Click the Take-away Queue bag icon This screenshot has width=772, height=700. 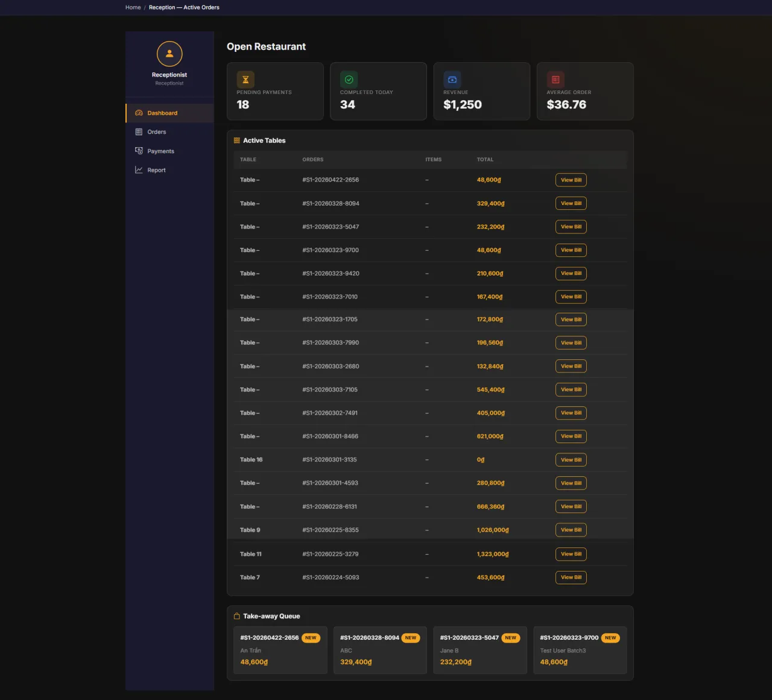pyautogui.click(x=237, y=616)
